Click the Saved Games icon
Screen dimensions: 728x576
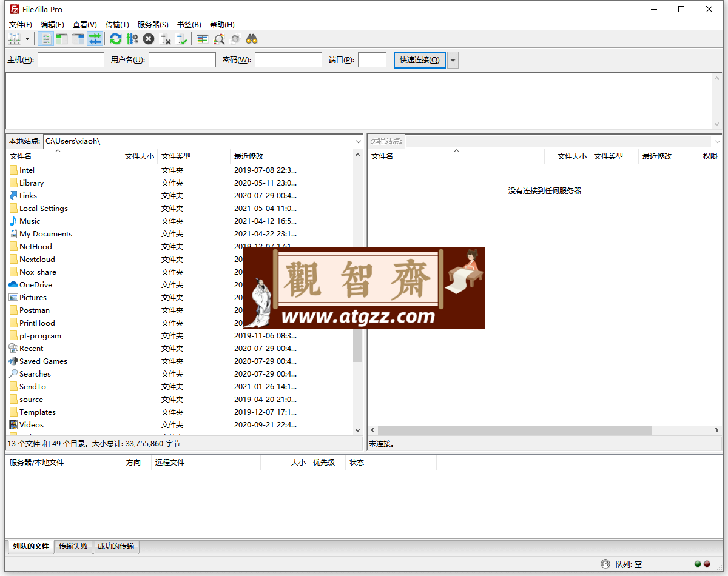[13, 361]
